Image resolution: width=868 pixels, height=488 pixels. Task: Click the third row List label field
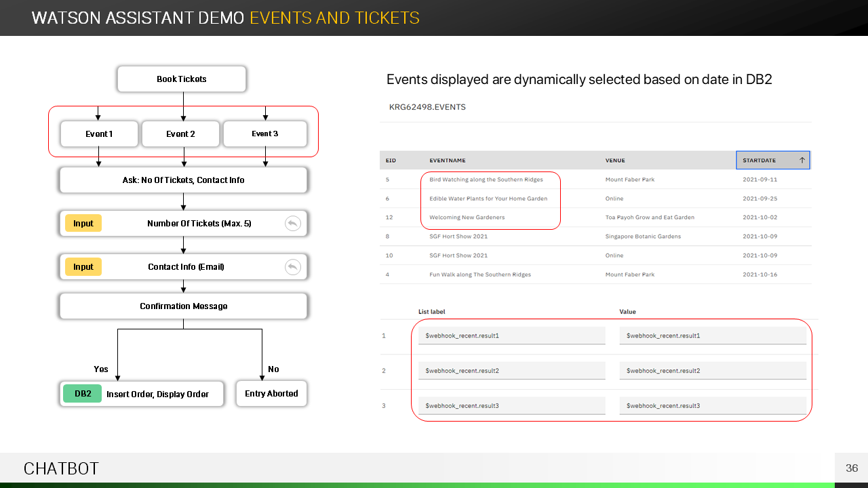(511, 406)
